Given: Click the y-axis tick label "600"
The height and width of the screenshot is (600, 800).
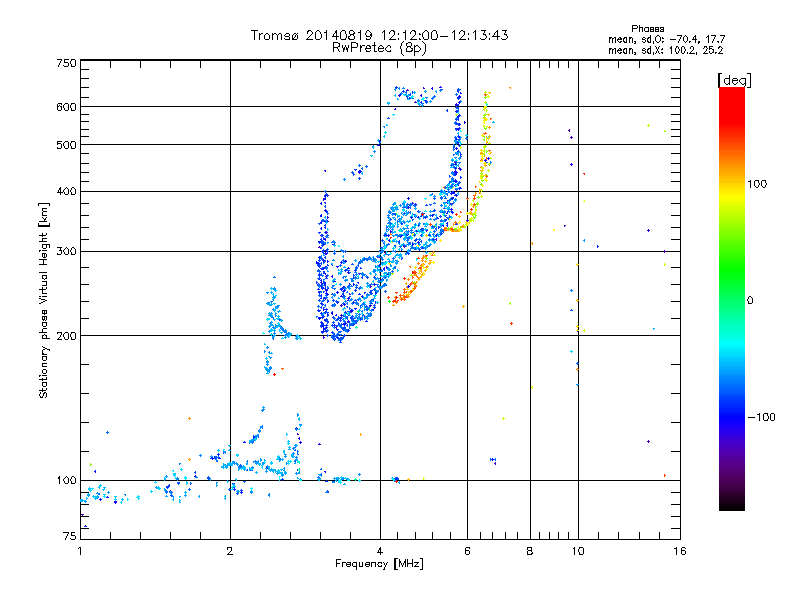Looking at the screenshot, I should click(67, 107).
